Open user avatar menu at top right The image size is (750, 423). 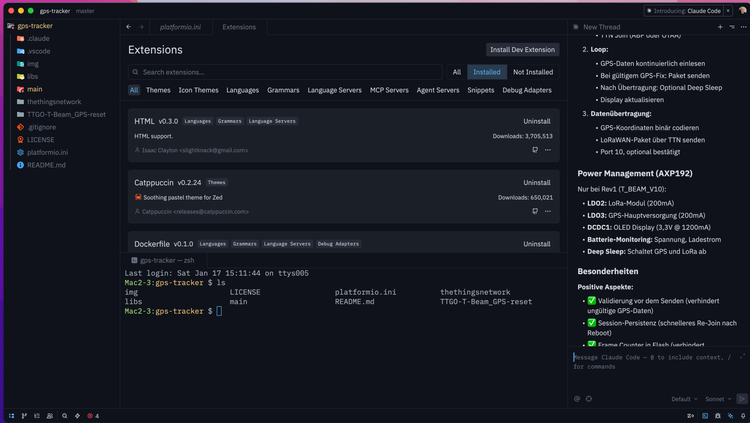[x=742, y=11]
